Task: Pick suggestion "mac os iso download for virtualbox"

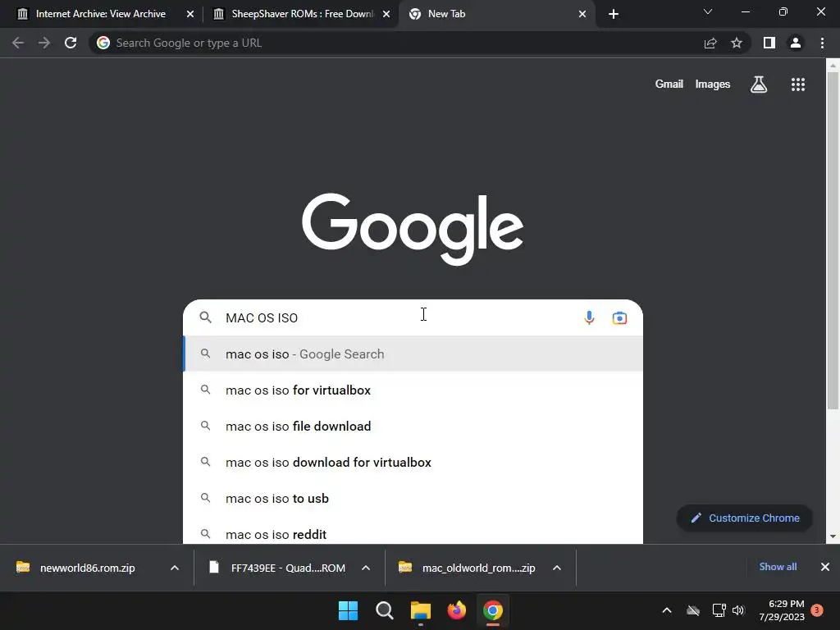Action: (413, 463)
